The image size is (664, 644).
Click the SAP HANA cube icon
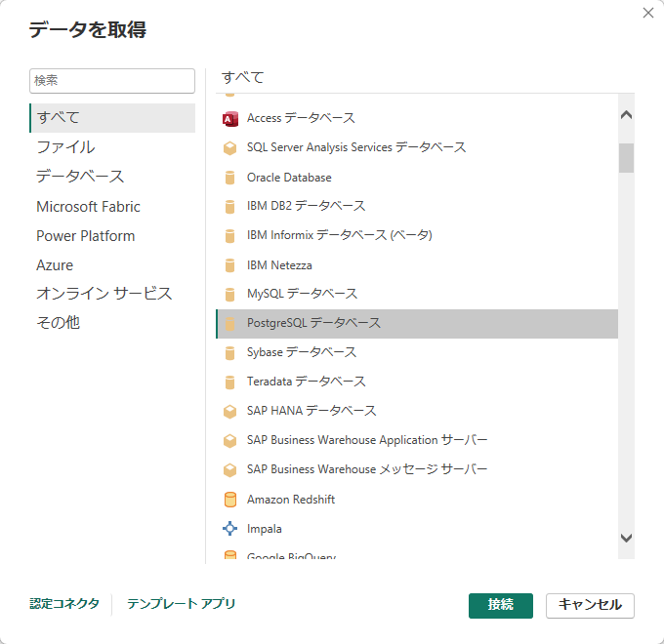pos(229,412)
